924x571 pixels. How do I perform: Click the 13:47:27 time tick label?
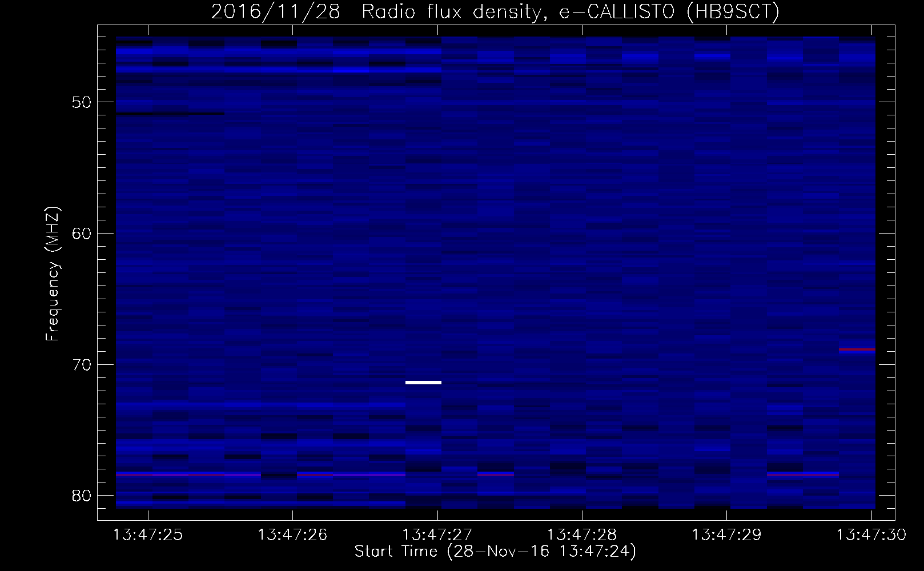437,535
